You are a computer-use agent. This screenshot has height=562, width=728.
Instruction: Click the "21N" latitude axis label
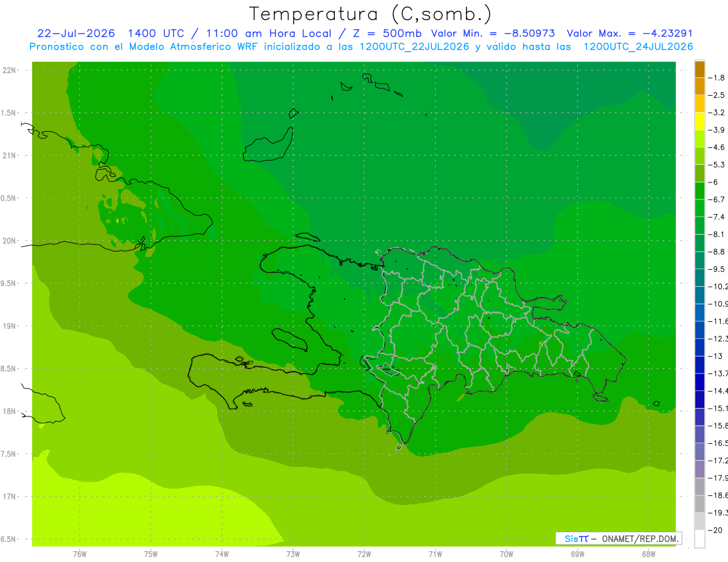click(x=10, y=156)
